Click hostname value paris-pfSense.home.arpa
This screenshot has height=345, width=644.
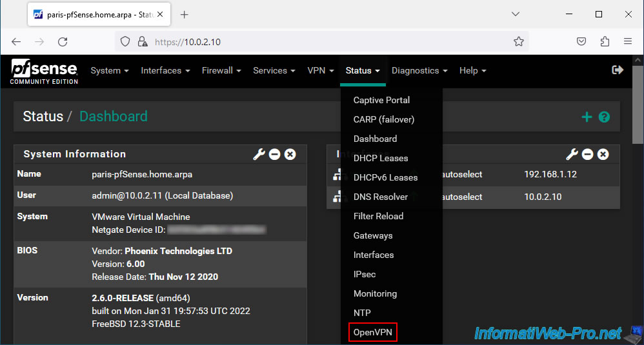click(142, 174)
